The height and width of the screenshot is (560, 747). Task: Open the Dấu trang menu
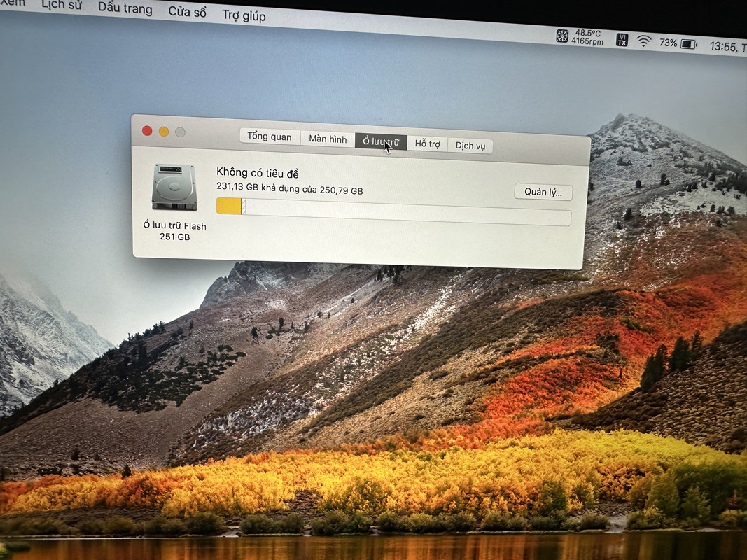pos(125,8)
